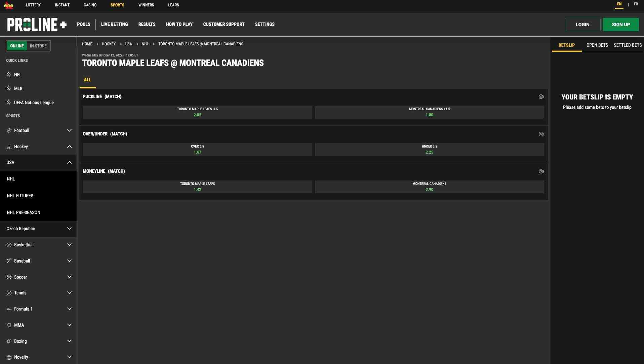Click the Formula 1 car icon

(x=9, y=309)
